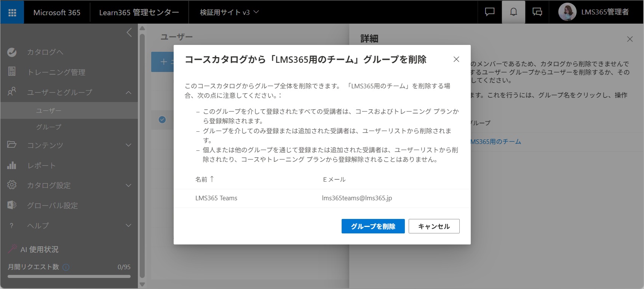Click the Eメール column header

tap(334, 179)
